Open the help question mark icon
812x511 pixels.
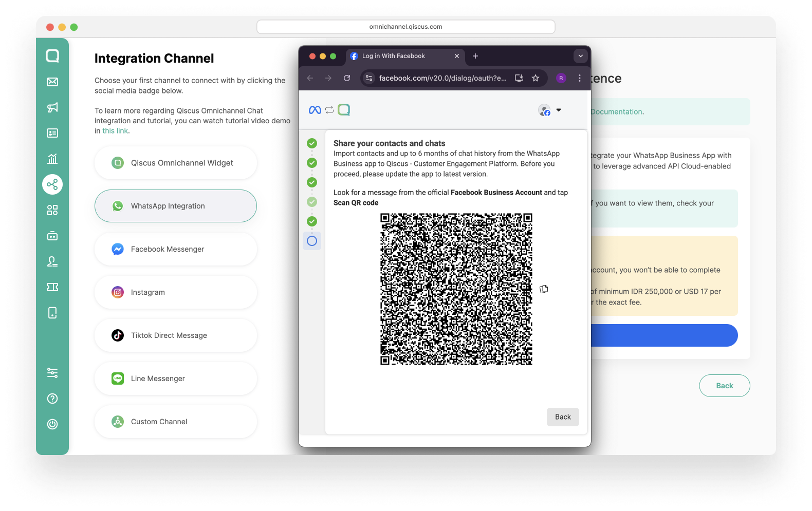[x=52, y=399]
